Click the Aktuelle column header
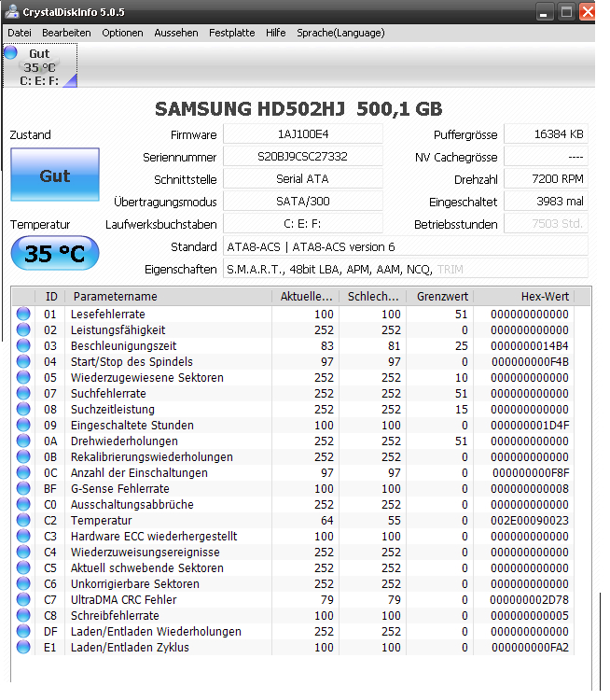The image size is (610, 700). click(x=306, y=297)
